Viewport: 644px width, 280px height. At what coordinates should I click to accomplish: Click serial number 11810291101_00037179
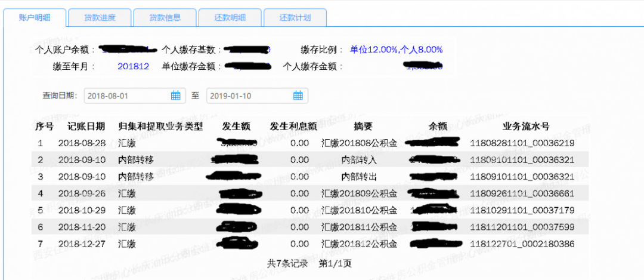pyautogui.click(x=522, y=211)
